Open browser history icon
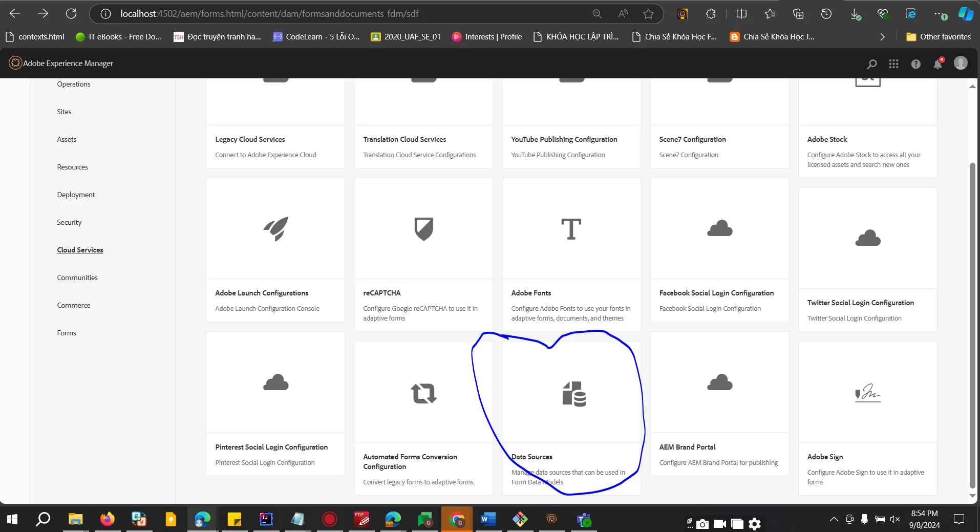 [x=826, y=14]
